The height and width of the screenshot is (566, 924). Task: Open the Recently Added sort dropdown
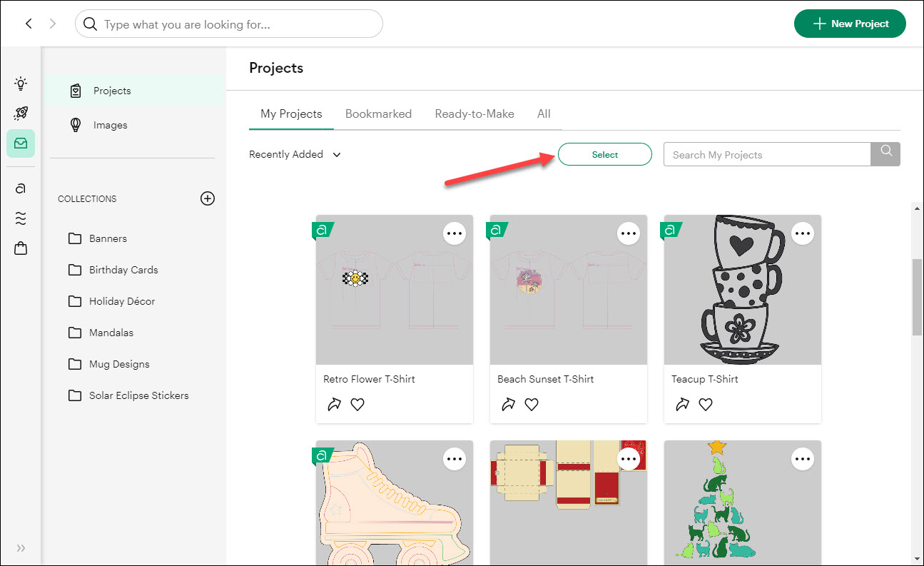295,154
